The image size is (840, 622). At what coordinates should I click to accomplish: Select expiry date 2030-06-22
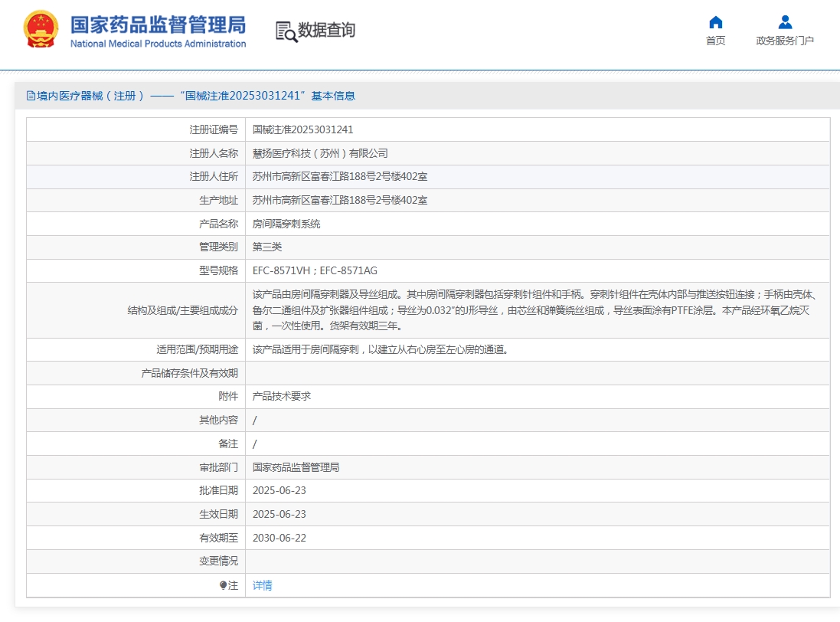coord(279,538)
